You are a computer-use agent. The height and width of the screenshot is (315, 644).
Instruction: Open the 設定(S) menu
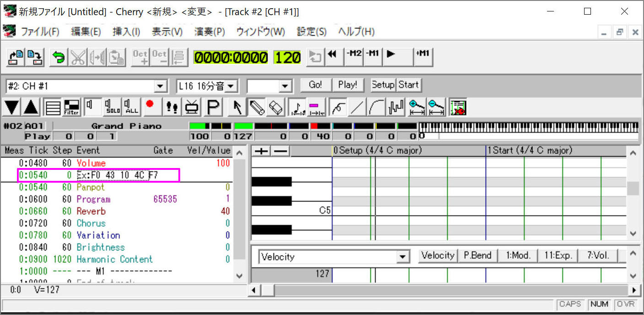tap(312, 32)
